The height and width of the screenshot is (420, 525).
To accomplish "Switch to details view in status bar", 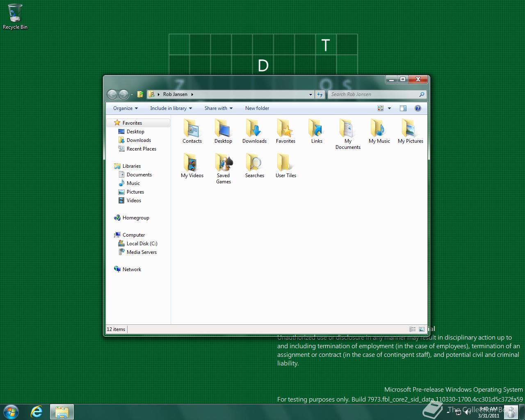I will (412, 329).
